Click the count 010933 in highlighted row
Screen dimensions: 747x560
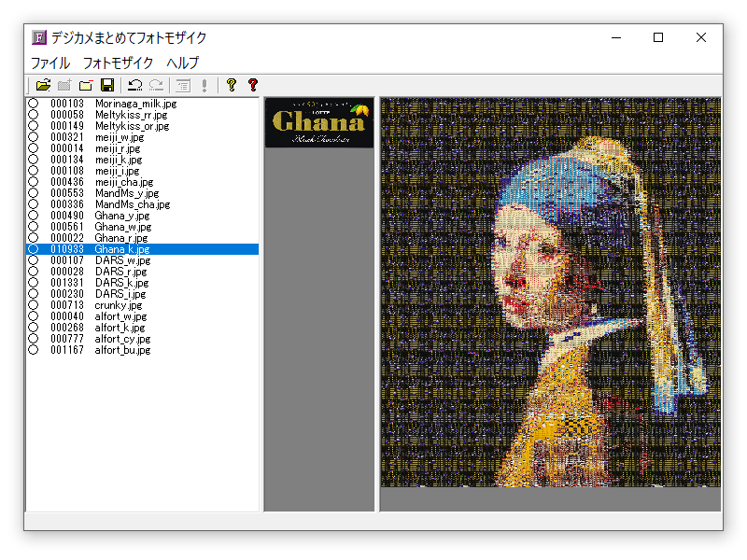tap(67, 249)
